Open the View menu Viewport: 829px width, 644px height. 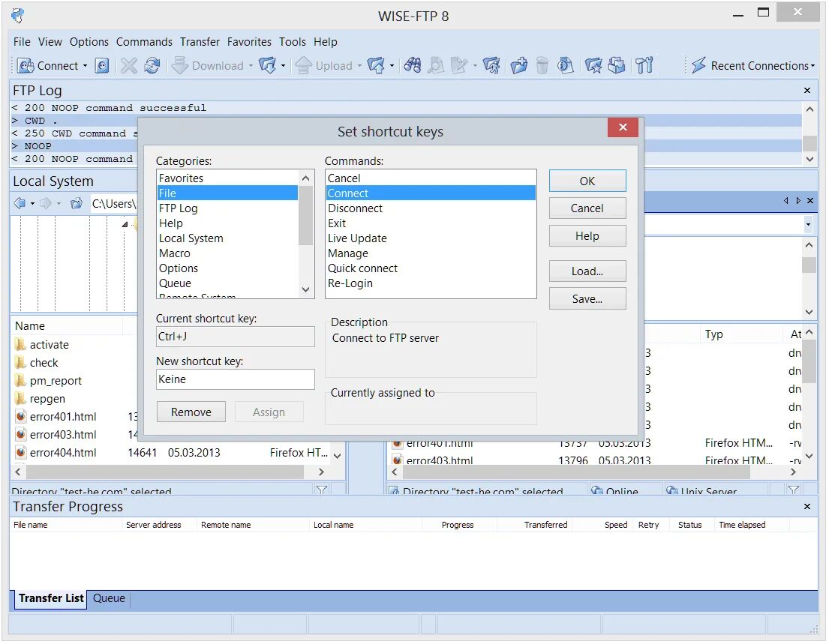click(50, 42)
